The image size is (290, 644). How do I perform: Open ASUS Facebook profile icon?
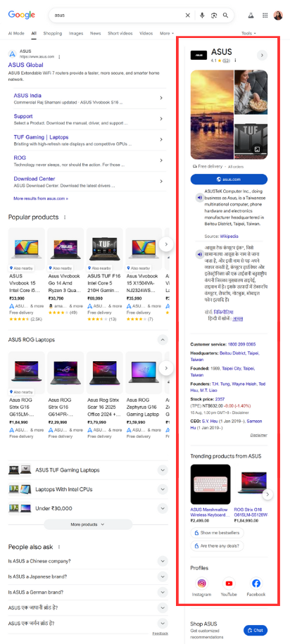(256, 583)
